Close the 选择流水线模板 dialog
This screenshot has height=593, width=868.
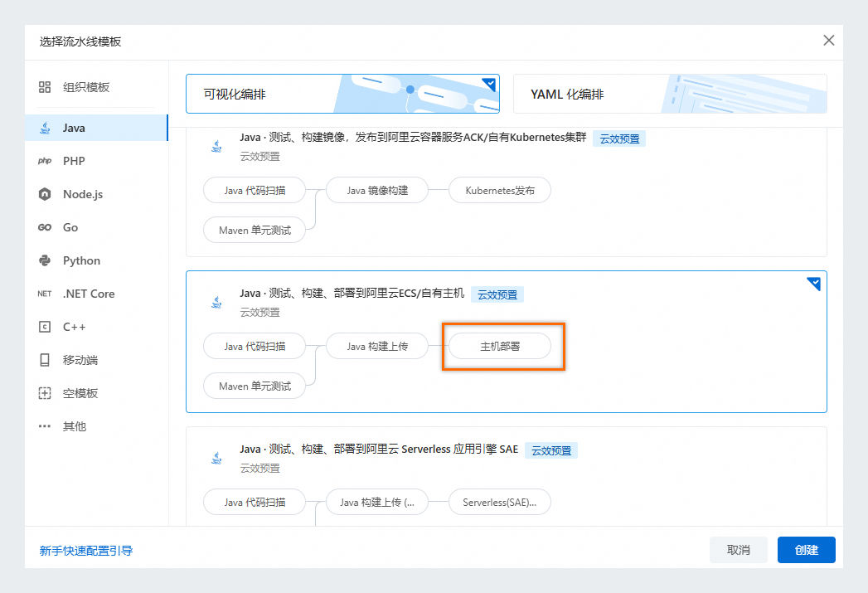coord(829,41)
